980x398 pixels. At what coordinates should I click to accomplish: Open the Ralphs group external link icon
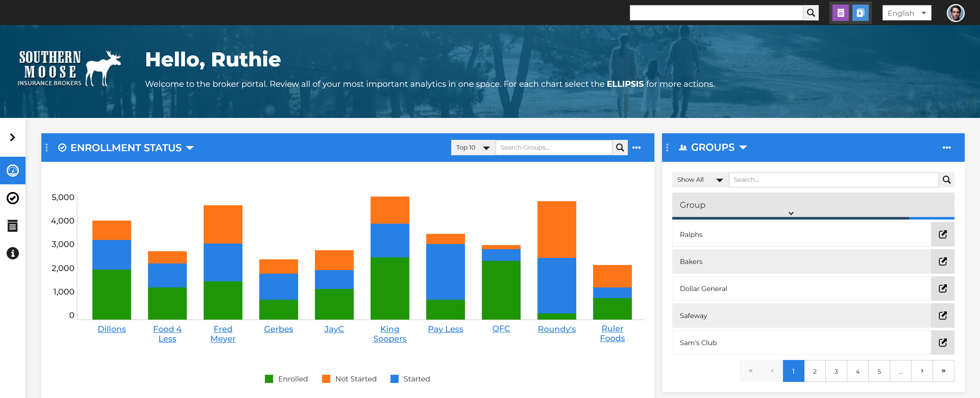[x=942, y=234]
